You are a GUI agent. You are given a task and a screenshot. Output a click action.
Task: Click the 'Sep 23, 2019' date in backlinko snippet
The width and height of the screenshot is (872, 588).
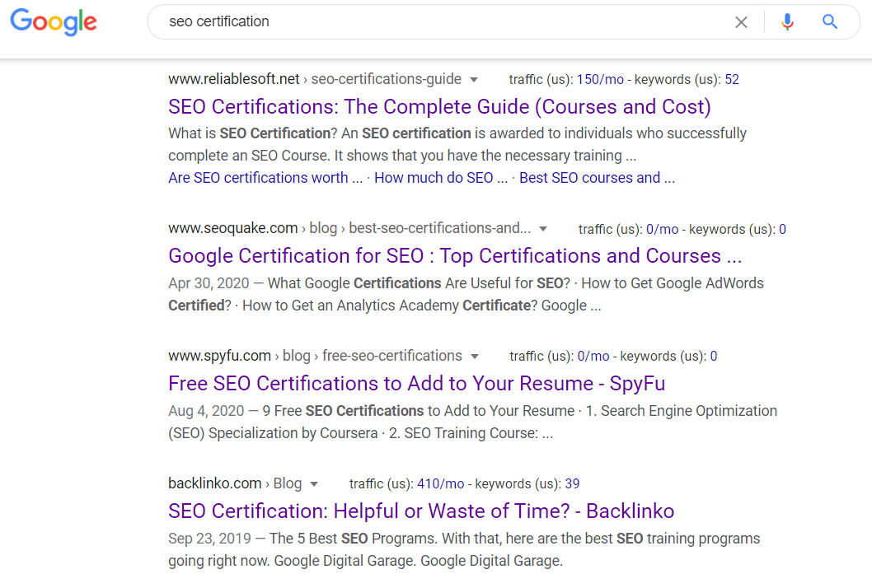coord(209,539)
